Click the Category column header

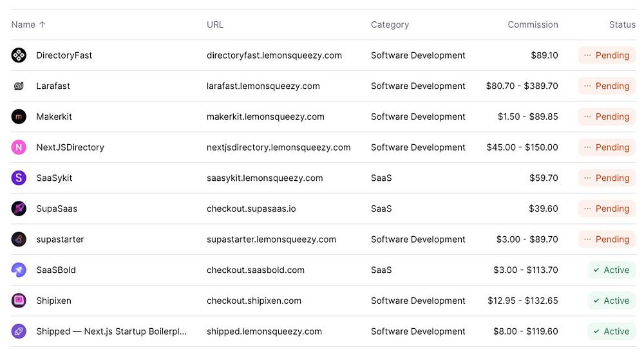click(x=390, y=24)
